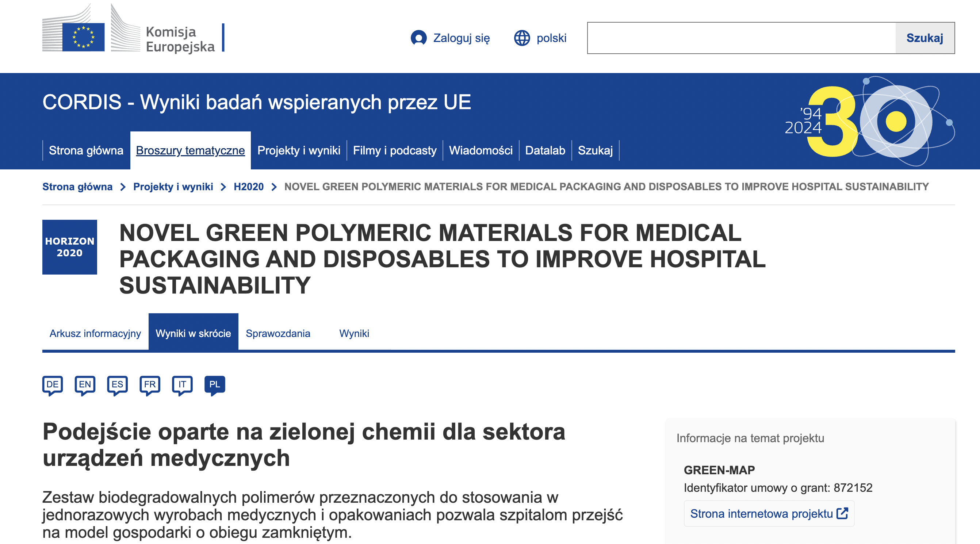Click grant identifier 872152 text
The height and width of the screenshot is (544, 980).
pos(778,488)
